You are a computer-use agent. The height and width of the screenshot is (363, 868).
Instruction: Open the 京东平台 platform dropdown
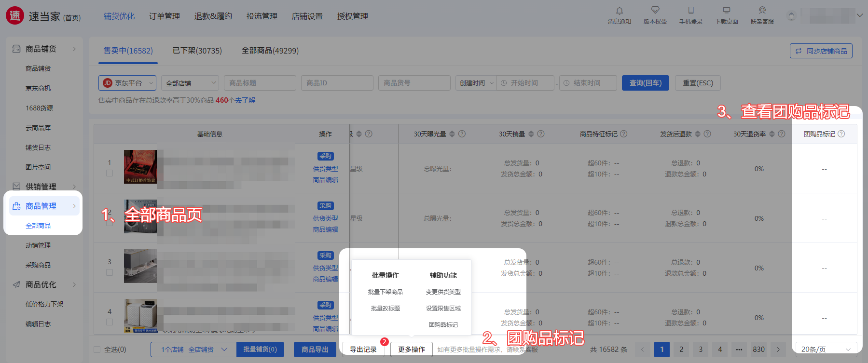[x=127, y=83]
